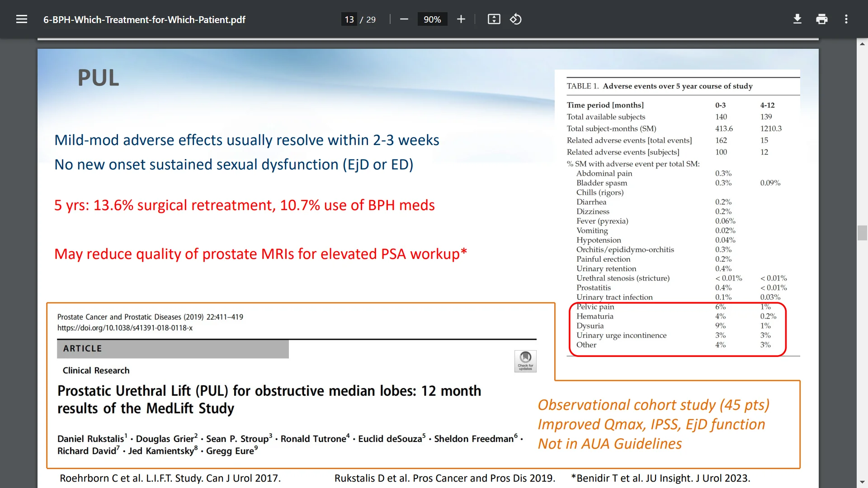The image size is (868, 488).
Task: Click the scroll down arrow
Action: (x=862, y=483)
